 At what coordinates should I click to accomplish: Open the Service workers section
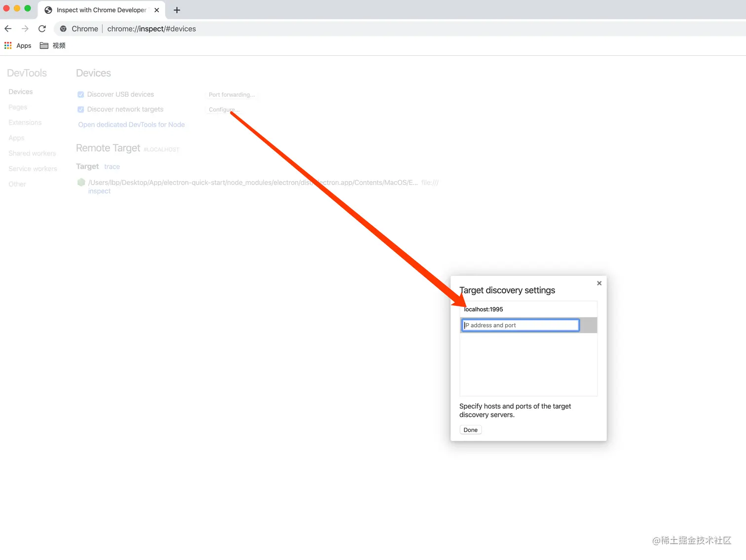point(33,168)
